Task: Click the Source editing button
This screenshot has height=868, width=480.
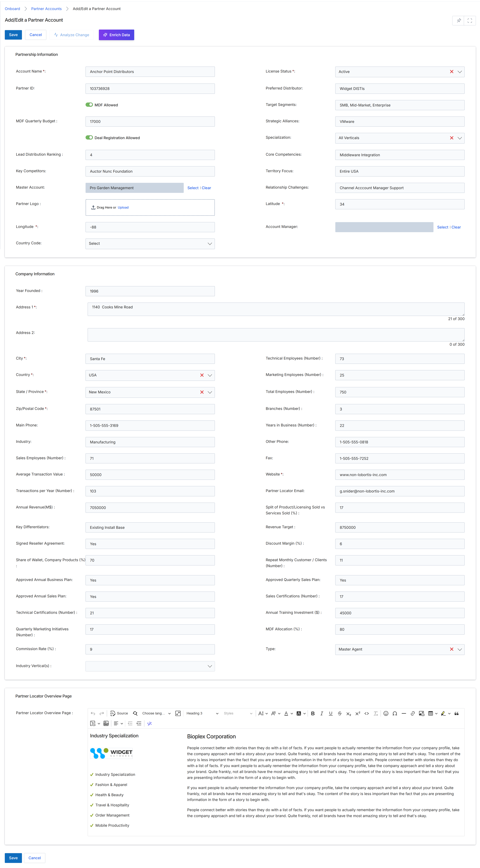Action: (119, 713)
